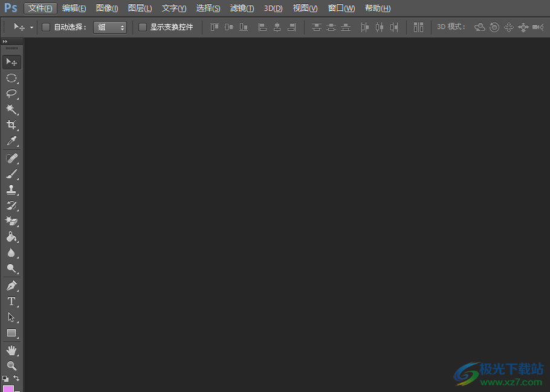This screenshot has width=550, height=392.
Task: Open the 视图(V) menu
Action: pos(305,8)
